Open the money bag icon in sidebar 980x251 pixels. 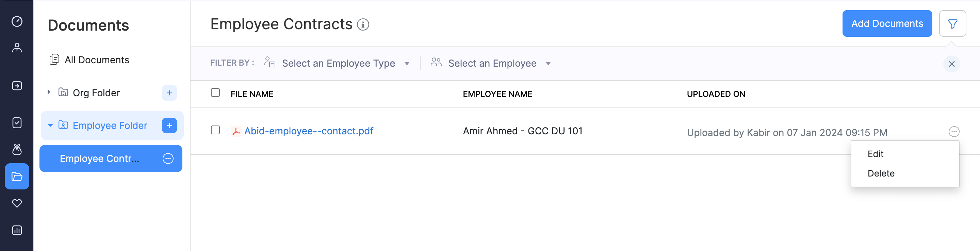(17, 149)
